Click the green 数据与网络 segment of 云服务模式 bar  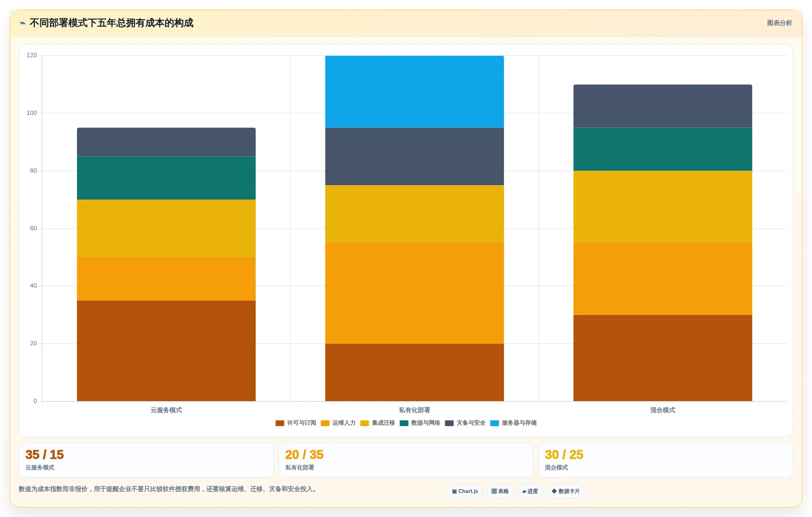[166, 178]
